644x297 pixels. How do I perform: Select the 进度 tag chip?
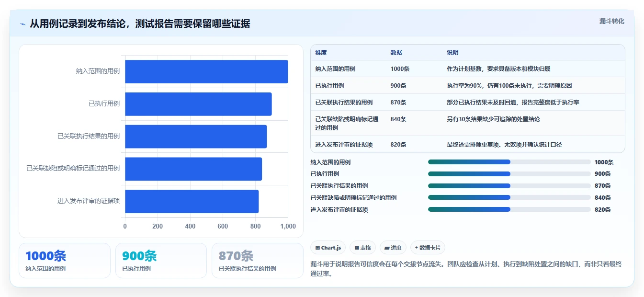click(393, 248)
